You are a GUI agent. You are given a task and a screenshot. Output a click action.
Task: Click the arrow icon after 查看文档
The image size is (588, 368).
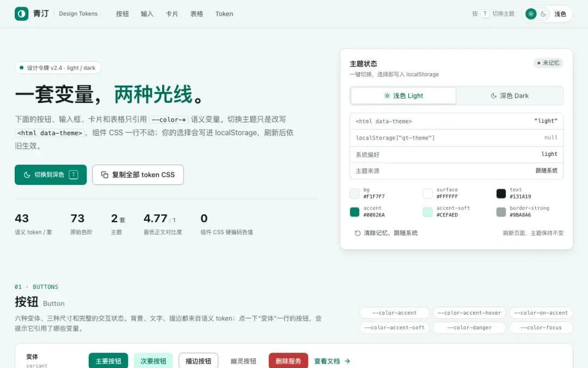tap(347, 361)
